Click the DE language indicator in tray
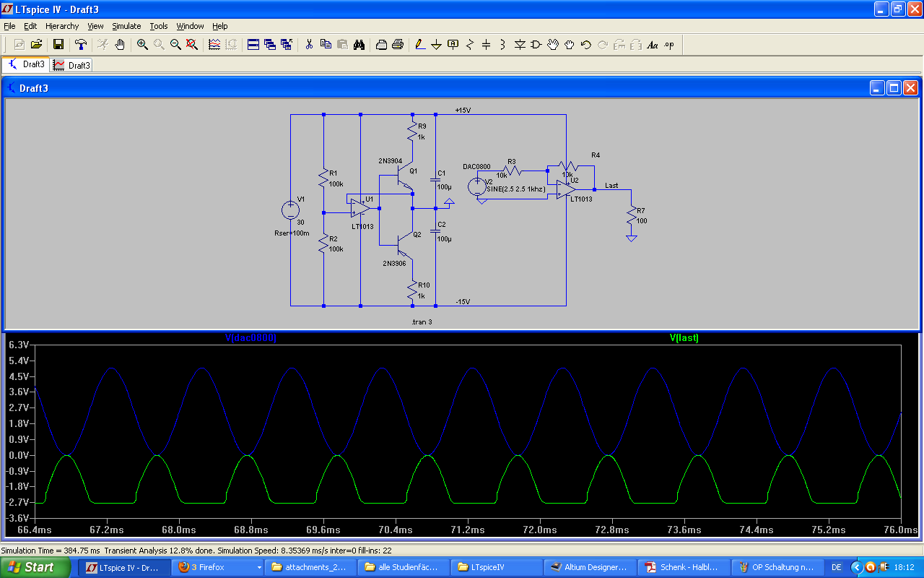The height and width of the screenshot is (578, 924). point(837,567)
